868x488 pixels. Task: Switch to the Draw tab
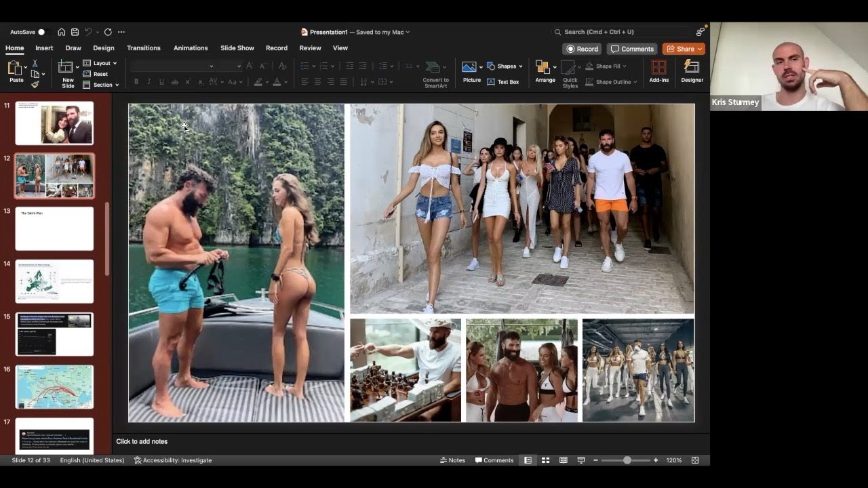click(73, 48)
